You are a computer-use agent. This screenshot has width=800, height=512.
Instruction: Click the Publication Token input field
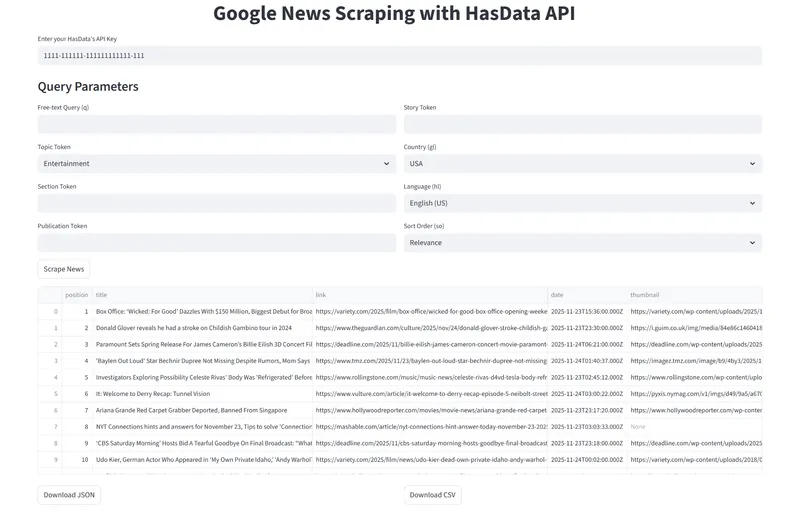(x=216, y=242)
